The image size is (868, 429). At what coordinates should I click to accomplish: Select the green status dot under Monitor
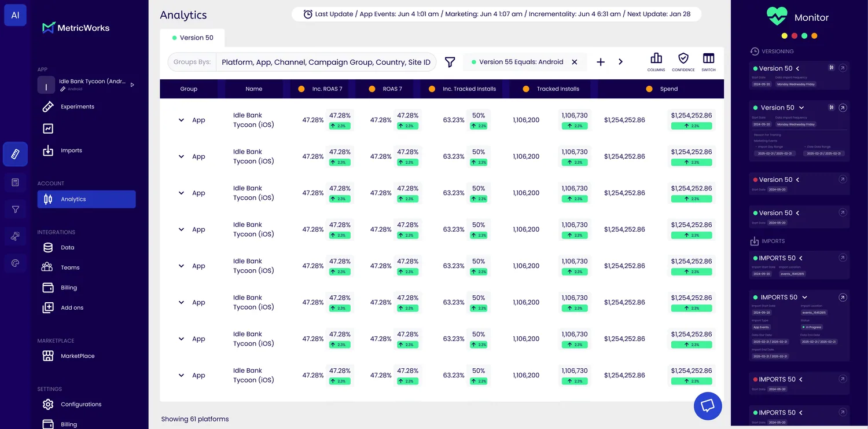point(804,36)
